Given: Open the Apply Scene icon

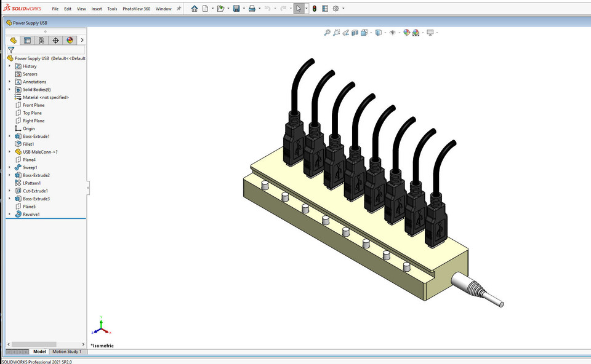Looking at the screenshot, I should pos(414,33).
